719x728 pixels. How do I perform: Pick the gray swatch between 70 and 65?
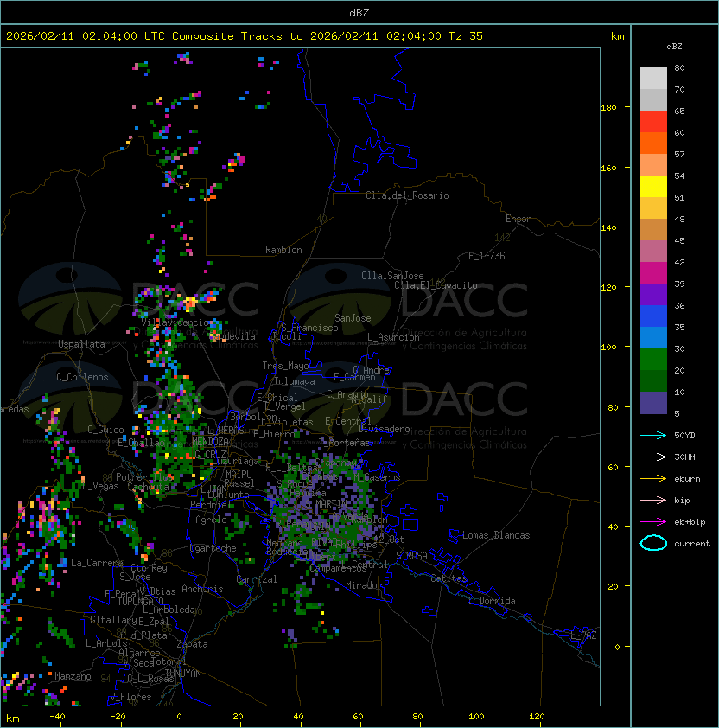[x=653, y=99]
